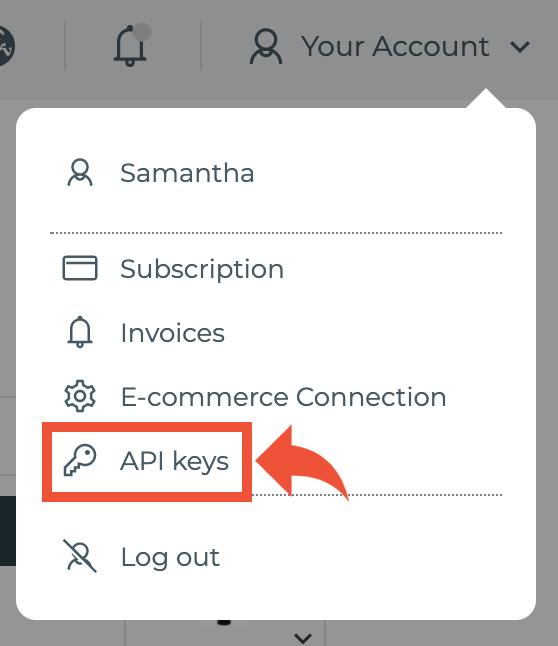Image resolution: width=558 pixels, height=646 pixels.
Task: Click the Your Account label
Action: click(x=395, y=46)
